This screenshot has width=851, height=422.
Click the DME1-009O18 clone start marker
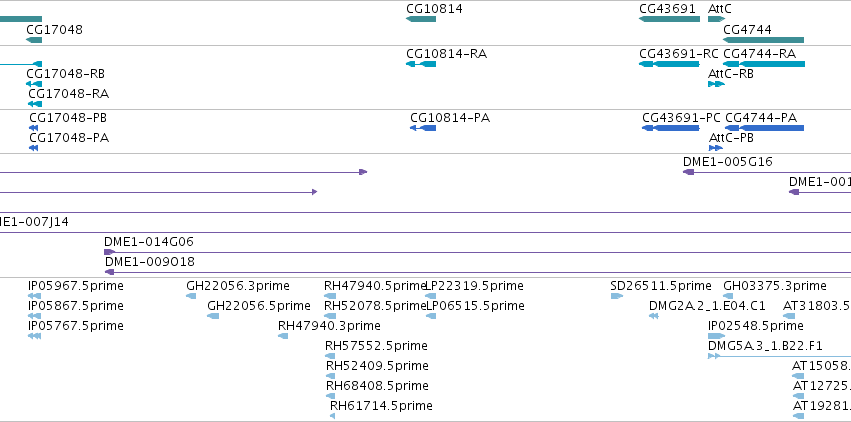109,272
